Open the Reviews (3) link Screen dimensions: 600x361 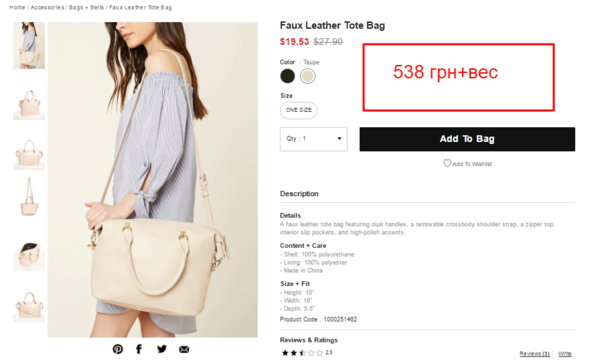click(535, 353)
